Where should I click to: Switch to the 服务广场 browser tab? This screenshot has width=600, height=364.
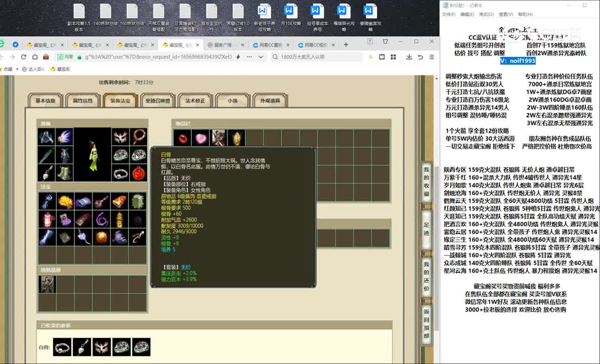[226, 44]
